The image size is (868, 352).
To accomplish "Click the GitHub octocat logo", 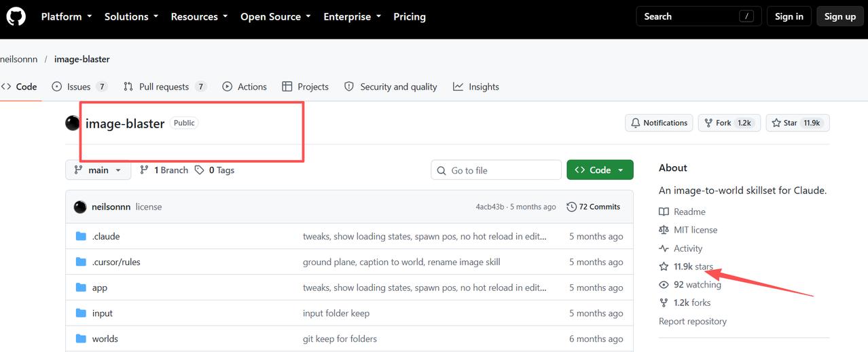I will [16, 16].
